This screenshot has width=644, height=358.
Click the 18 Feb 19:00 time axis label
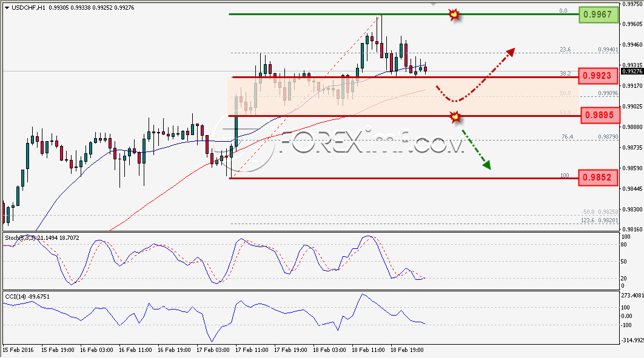(x=407, y=350)
